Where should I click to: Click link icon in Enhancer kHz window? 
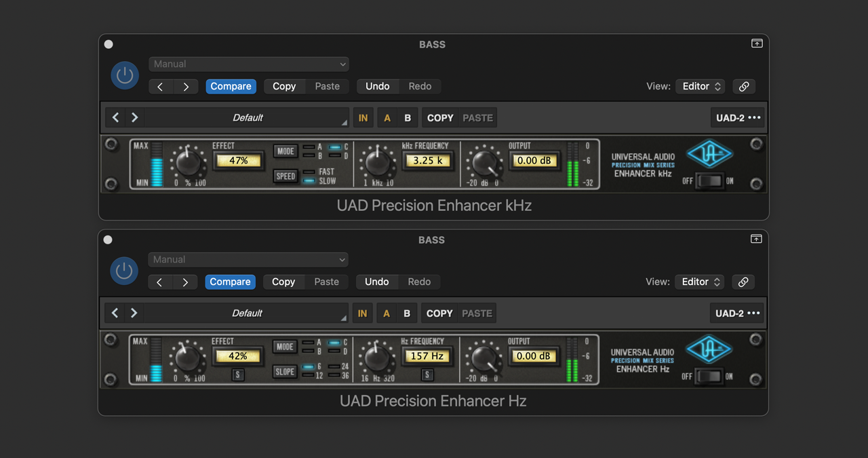744,86
